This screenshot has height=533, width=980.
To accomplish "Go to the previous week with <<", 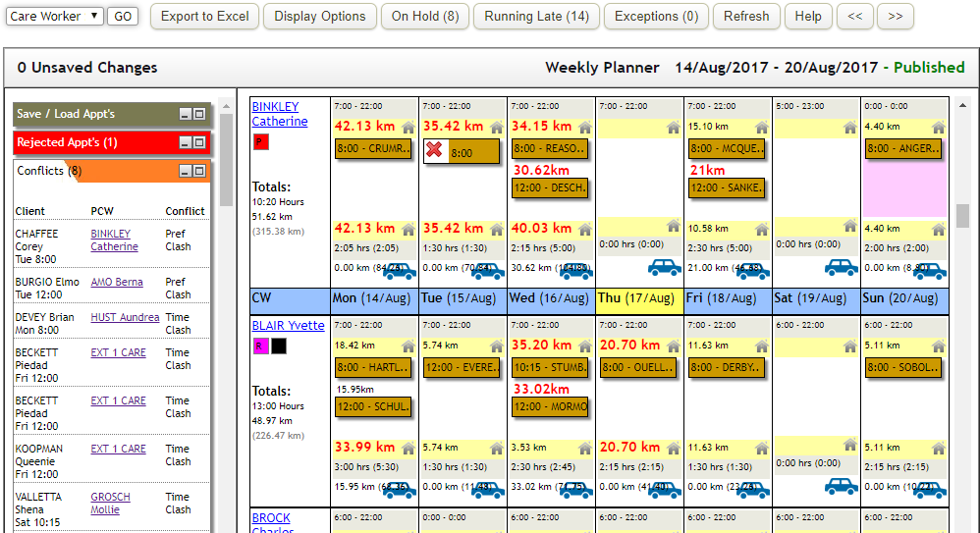I will tap(855, 17).
